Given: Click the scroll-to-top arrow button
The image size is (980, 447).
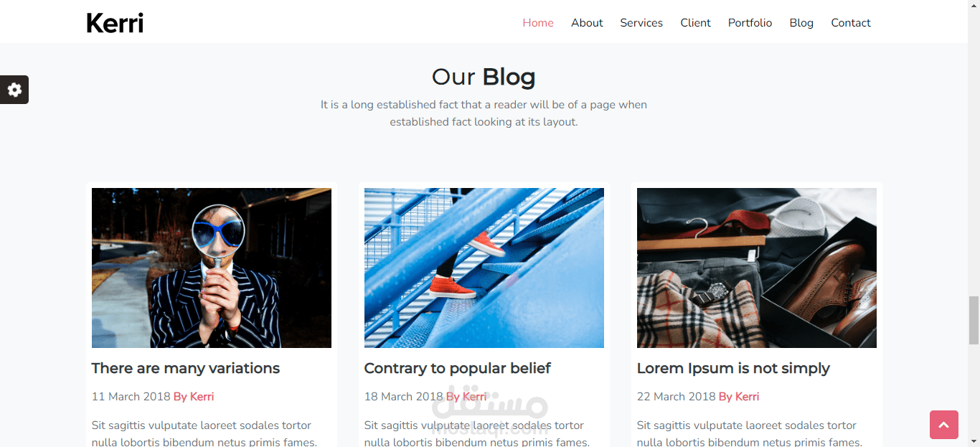Looking at the screenshot, I should (x=944, y=425).
